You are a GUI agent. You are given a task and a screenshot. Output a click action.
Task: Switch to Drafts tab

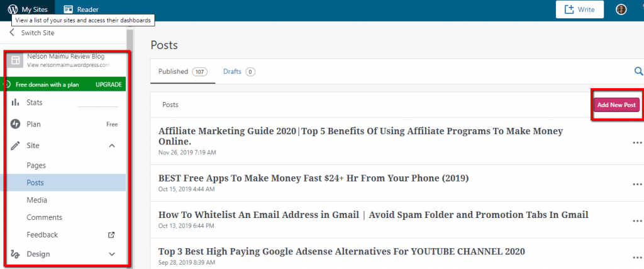(239, 72)
